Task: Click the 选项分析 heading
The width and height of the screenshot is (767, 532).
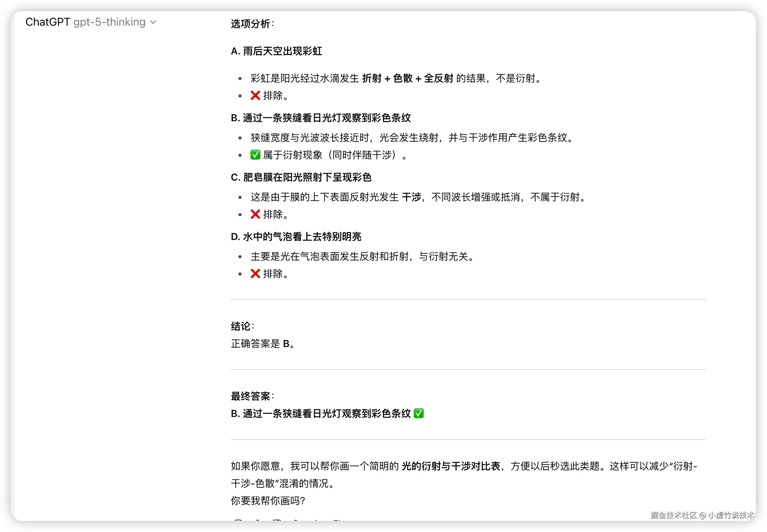Action: click(252, 24)
